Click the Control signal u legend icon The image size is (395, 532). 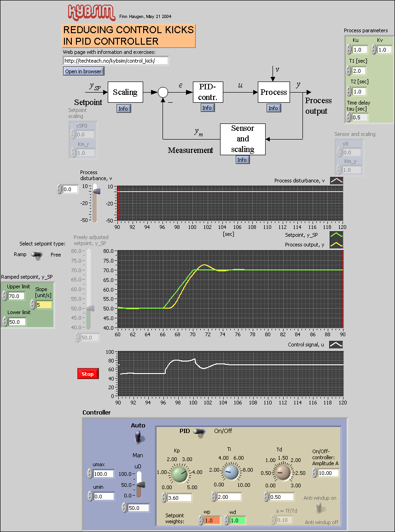pos(336,344)
